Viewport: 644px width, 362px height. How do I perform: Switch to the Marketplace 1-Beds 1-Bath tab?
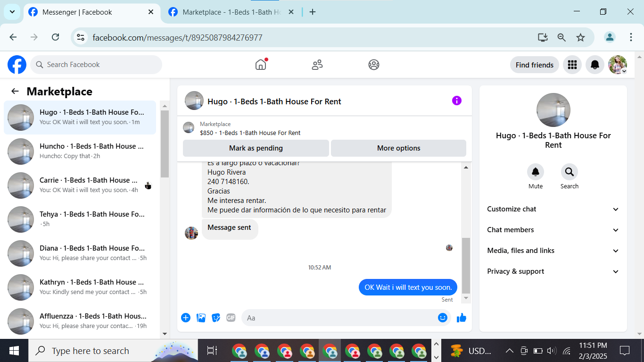pos(231,12)
